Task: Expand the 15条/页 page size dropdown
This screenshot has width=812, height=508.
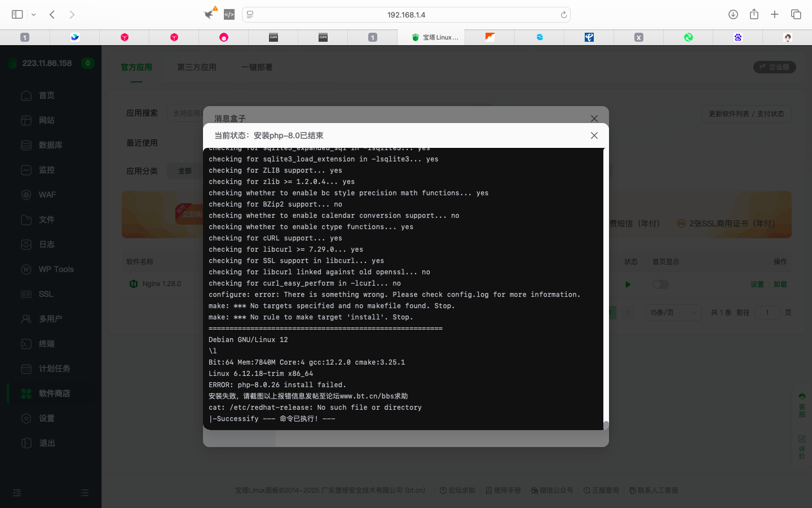Action: coord(673,313)
